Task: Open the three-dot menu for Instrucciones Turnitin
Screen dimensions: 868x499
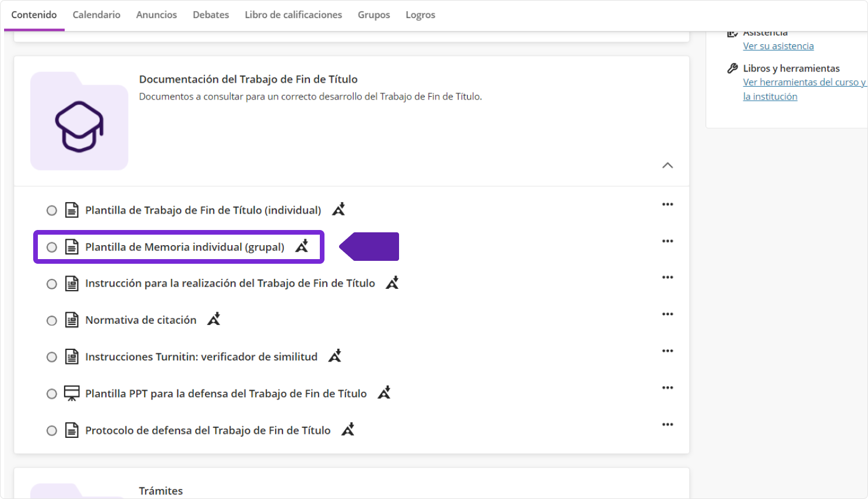Action: [x=668, y=351]
